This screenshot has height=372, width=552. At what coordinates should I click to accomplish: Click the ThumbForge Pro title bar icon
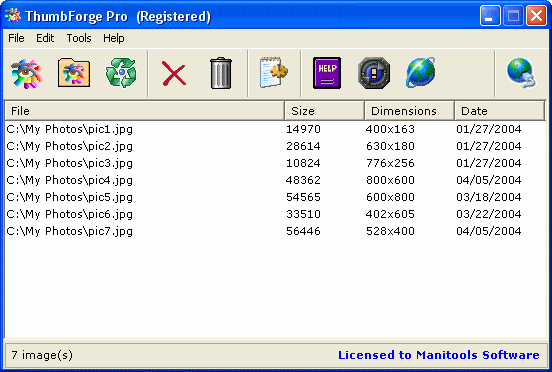tap(13, 15)
